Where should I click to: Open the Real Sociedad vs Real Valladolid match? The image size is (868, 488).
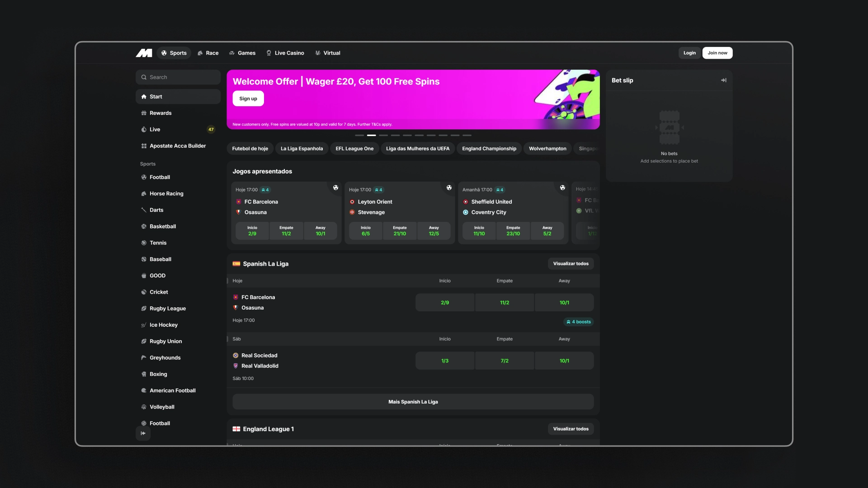pos(259,361)
